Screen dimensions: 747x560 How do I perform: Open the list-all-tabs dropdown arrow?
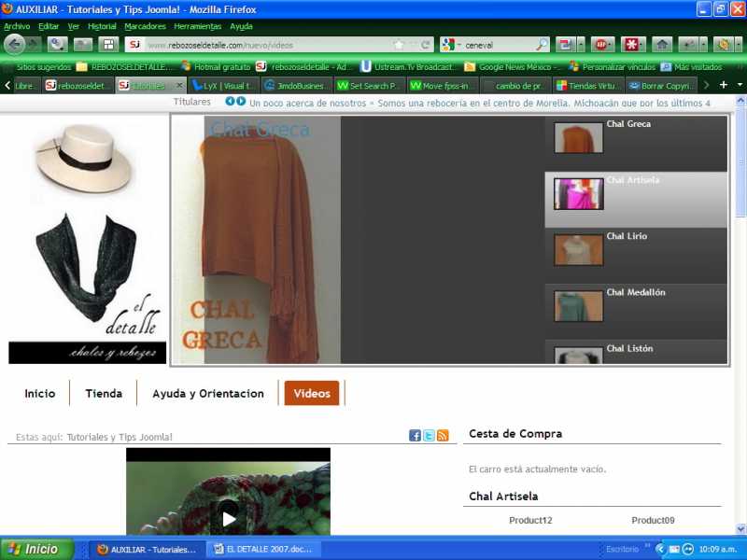(x=740, y=85)
